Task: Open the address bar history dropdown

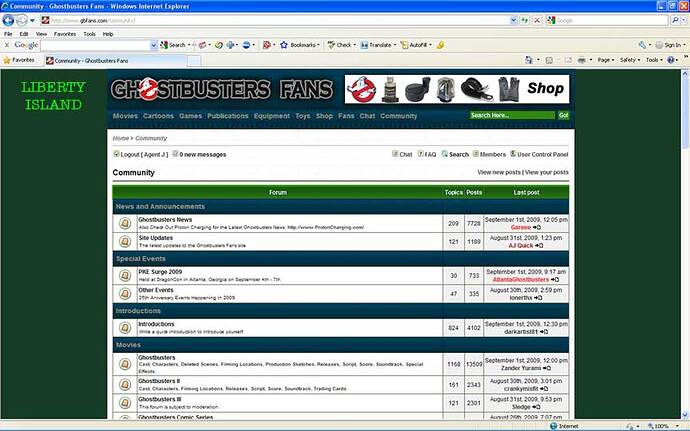Action: [x=513, y=20]
